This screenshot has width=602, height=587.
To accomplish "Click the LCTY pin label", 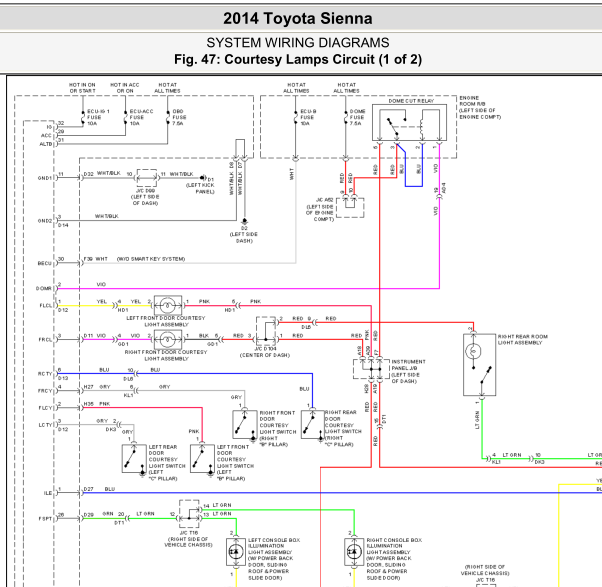I will coord(45,425).
